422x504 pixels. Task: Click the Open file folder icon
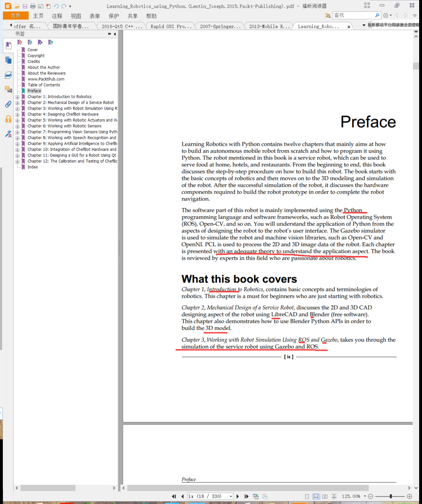point(17,6)
